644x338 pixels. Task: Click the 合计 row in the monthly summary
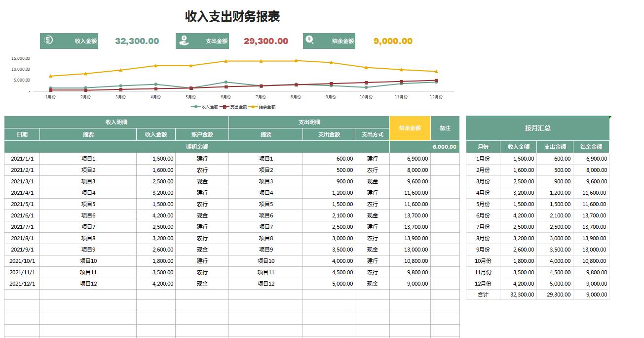coord(482,295)
